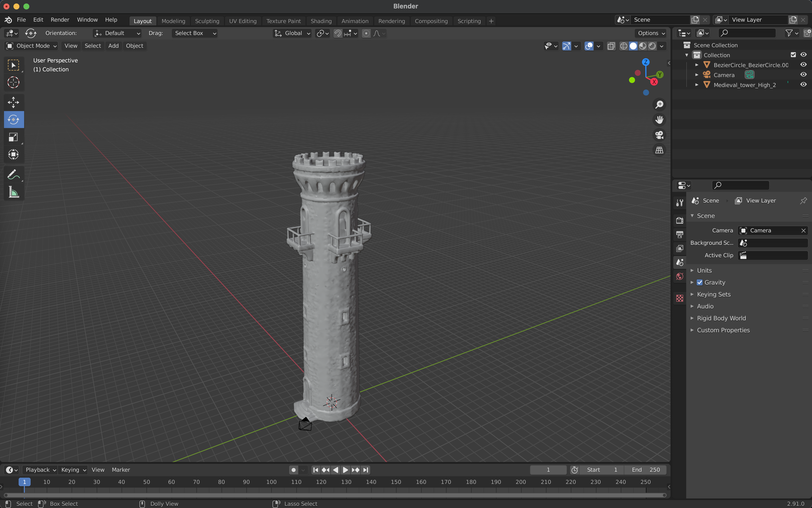Jump to timeline end frame
The width and height of the screenshot is (812, 508).
pyautogui.click(x=366, y=470)
